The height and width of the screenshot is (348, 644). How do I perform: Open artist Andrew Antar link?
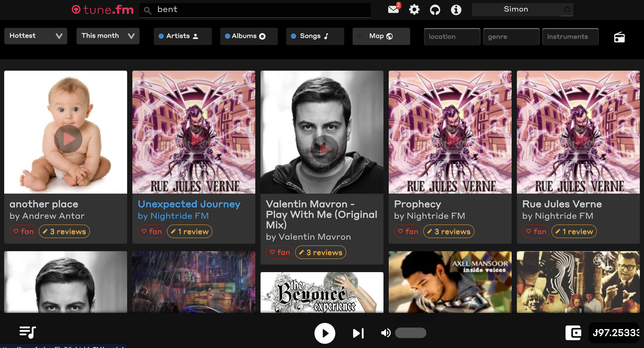click(53, 216)
